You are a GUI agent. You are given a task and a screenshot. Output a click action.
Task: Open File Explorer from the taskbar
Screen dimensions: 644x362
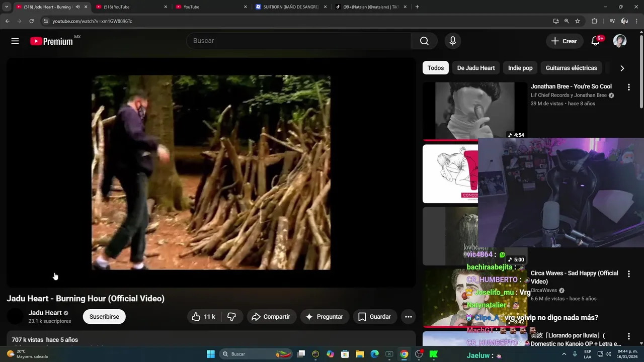point(360,354)
